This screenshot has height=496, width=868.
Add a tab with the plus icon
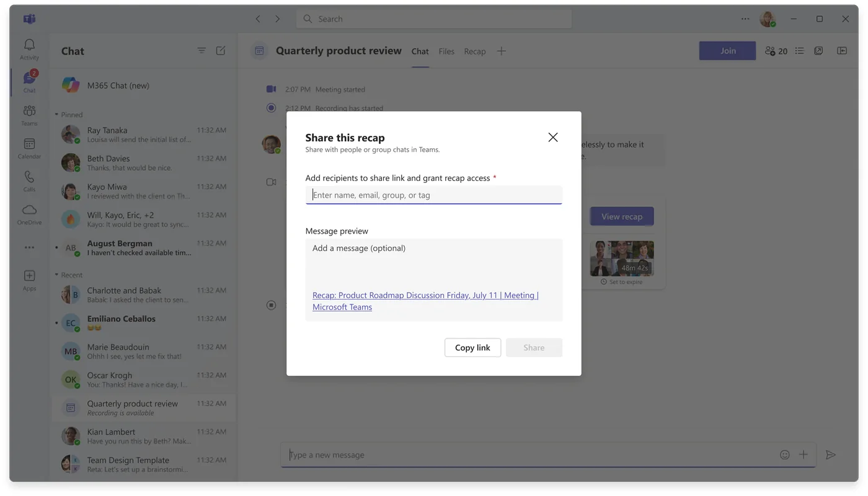pyautogui.click(x=501, y=51)
